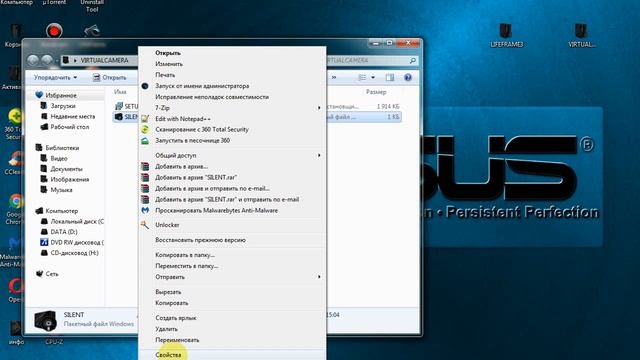Choose Создать ярлык

coord(176,318)
